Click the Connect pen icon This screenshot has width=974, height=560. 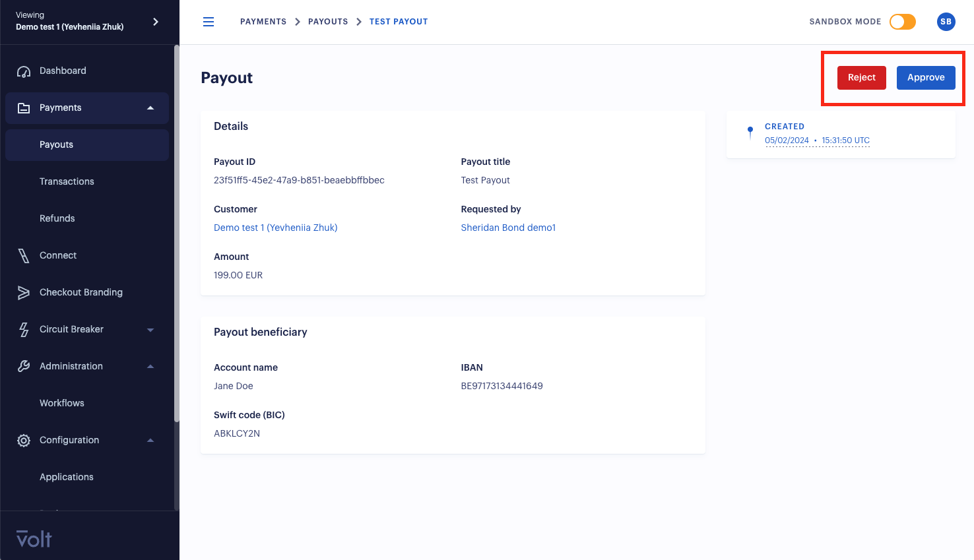tap(24, 255)
